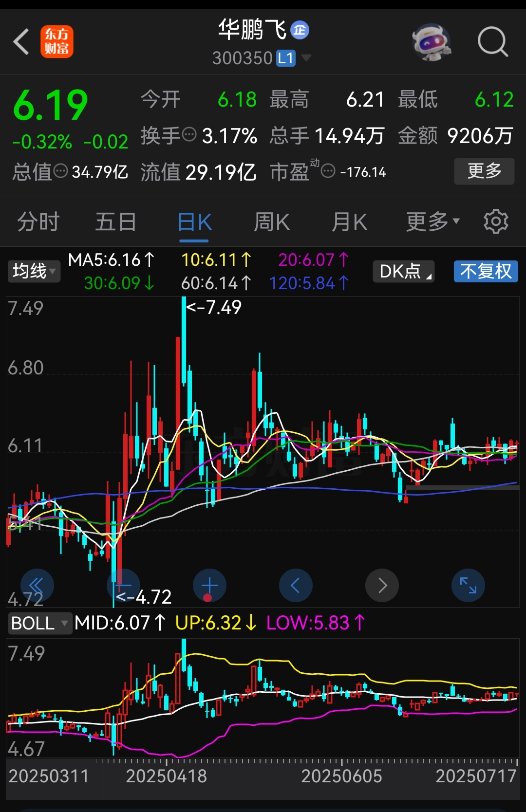Tap the date label 20250717

tap(476, 776)
